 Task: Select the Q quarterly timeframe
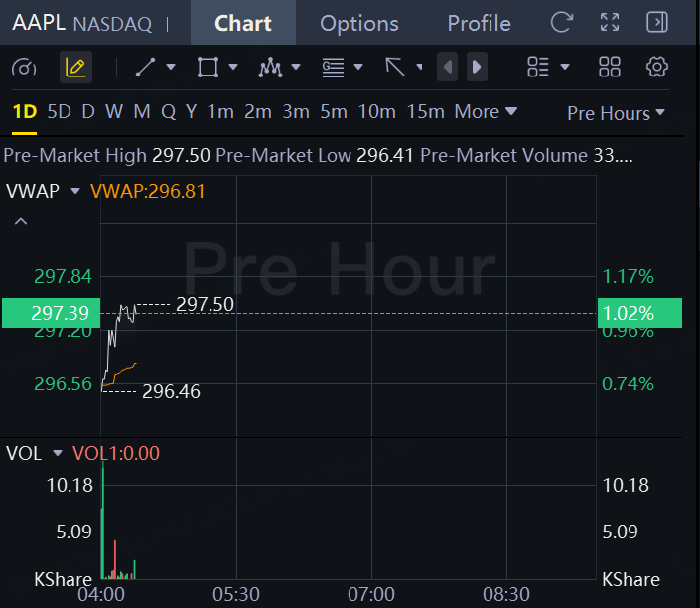[169, 111]
